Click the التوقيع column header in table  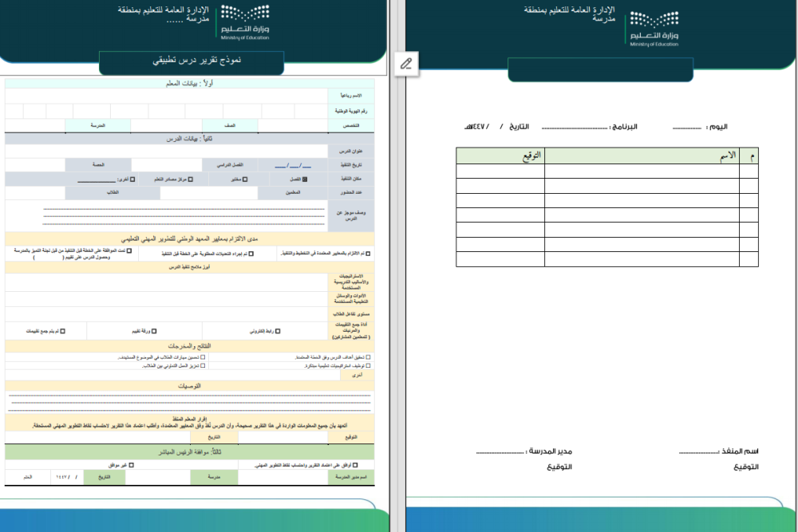point(500,156)
